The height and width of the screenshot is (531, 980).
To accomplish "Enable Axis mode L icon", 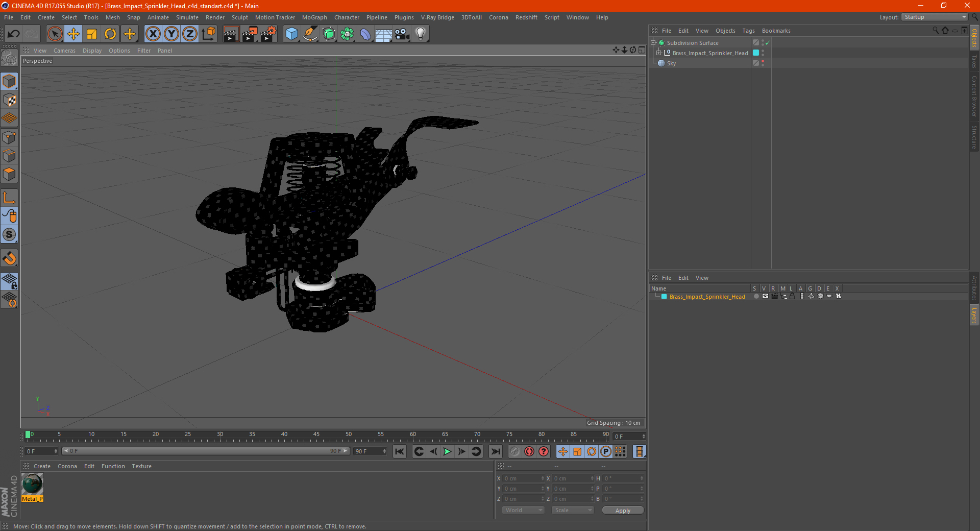I will click(x=9, y=198).
